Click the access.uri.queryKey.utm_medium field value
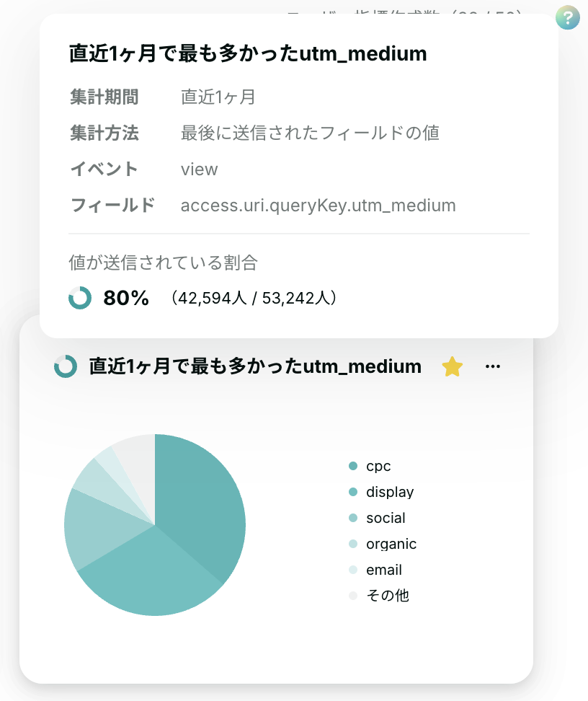The image size is (588, 701). click(x=318, y=206)
